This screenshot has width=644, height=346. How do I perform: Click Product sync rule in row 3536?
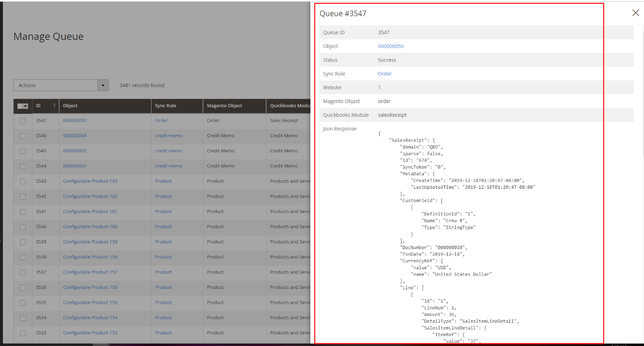pyautogui.click(x=163, y=287)
